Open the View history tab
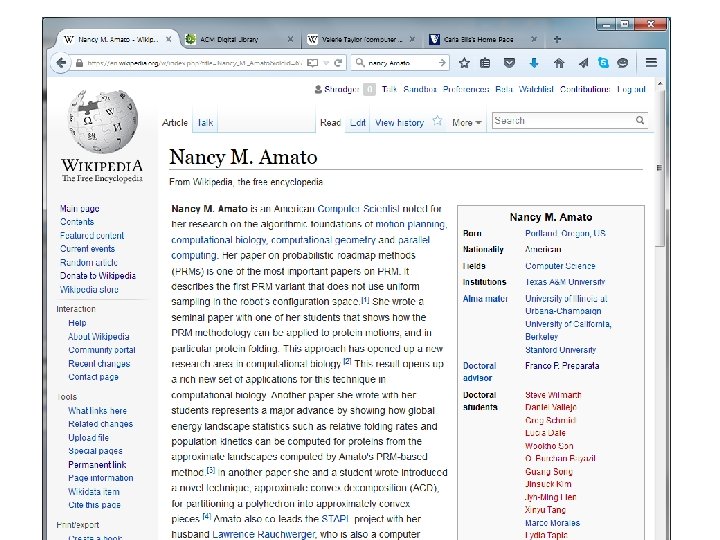Viewport: 720px width, 540px height. pos(399,123)
